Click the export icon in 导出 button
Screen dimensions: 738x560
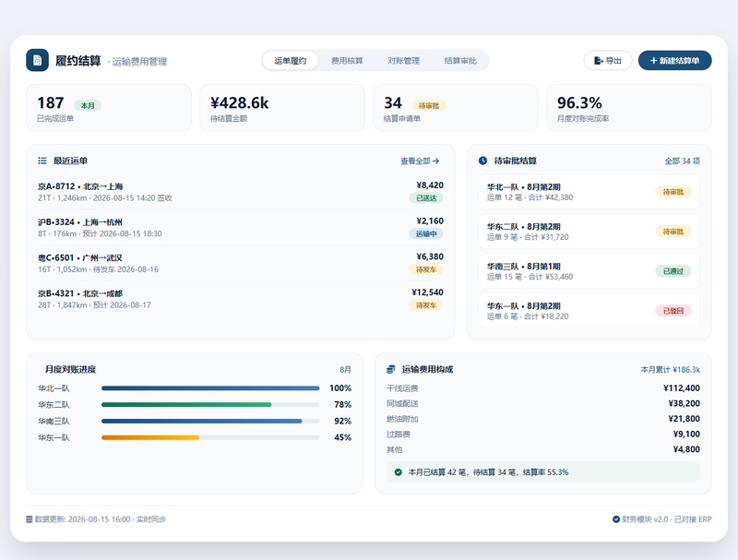[598, 61]
